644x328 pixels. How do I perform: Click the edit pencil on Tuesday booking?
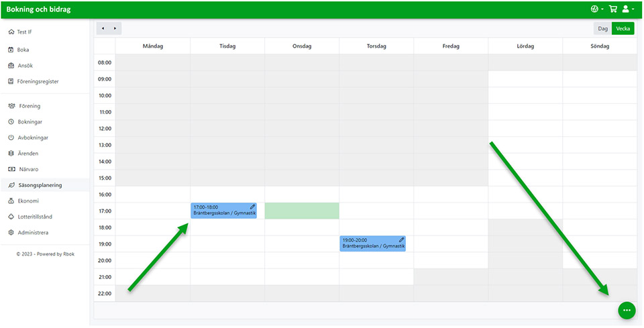point(253,207)
